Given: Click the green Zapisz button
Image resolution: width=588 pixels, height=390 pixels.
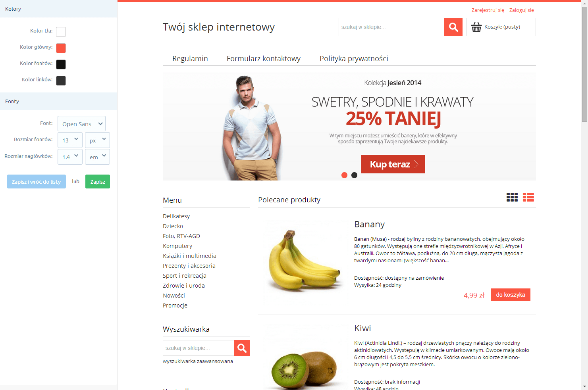Looking at the screenshot, I should [x=98, y=182].
